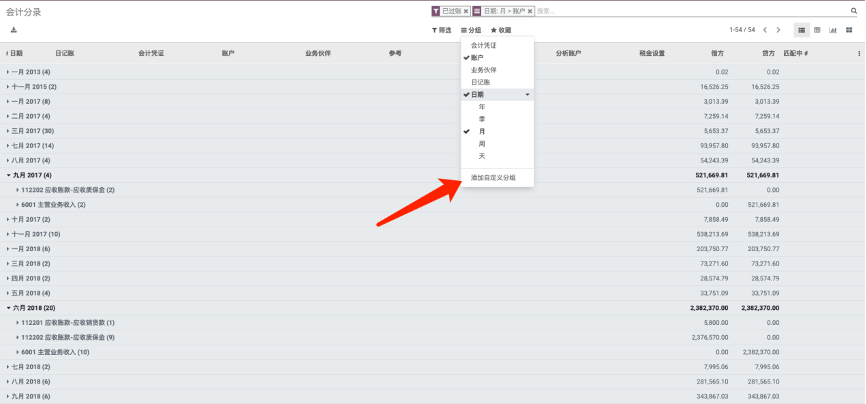The height and width of the screenshot is (404, 866).
Task: Open column options kebab in header
Action: tap(858, 52)
